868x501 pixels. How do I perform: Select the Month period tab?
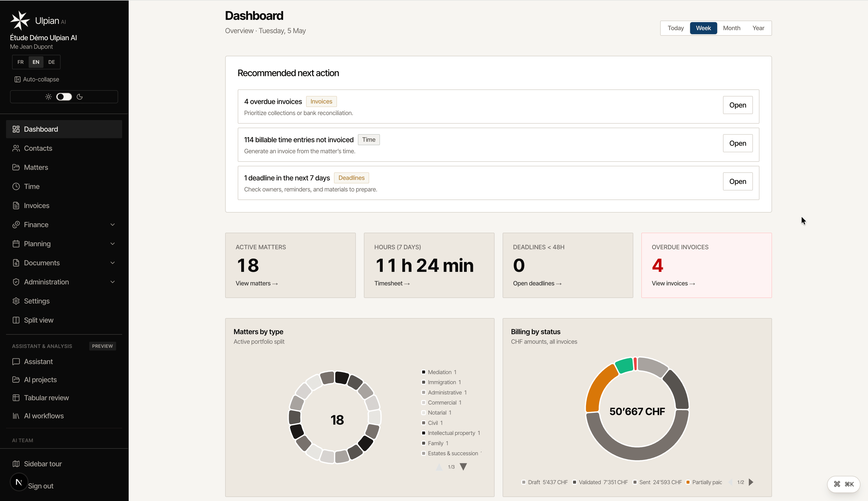(x=731, y=28)
